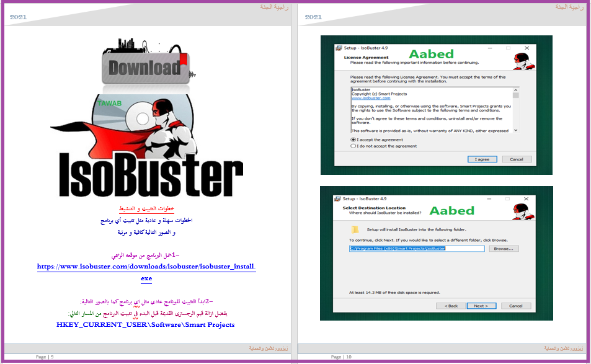Click 2021 header on page 9
Viewport: 591px width, 364px height.
point(18,17)
